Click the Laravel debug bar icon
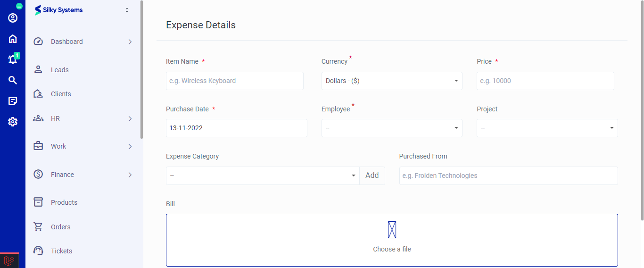This screenshot has height=268, width=644. point(9,260)
